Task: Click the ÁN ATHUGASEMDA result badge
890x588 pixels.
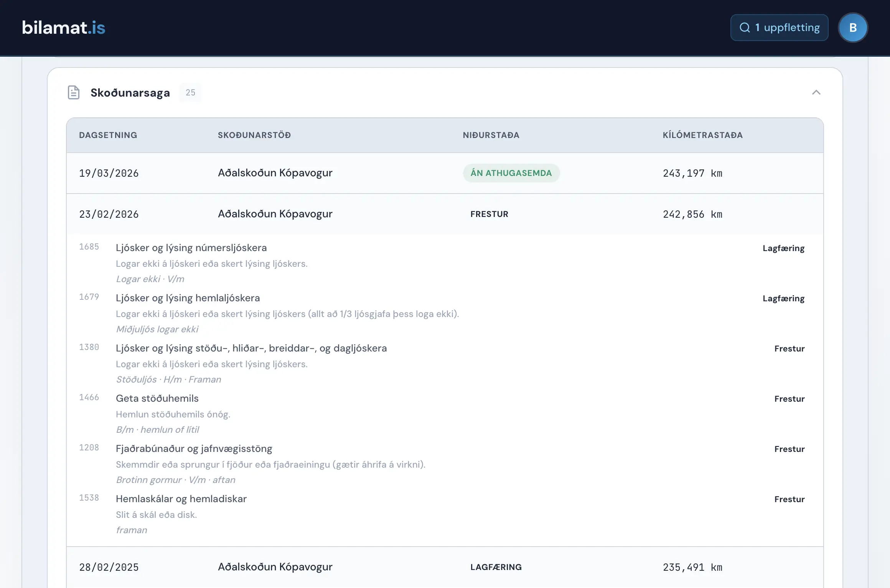Action: [x=511, y=173]
